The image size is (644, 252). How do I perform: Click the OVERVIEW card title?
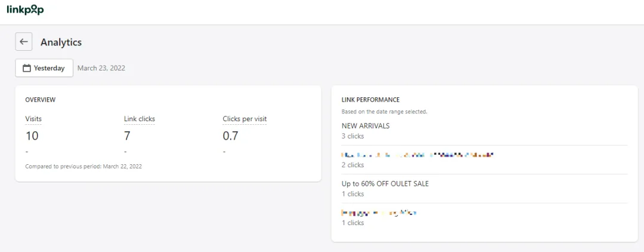[41, 100]
